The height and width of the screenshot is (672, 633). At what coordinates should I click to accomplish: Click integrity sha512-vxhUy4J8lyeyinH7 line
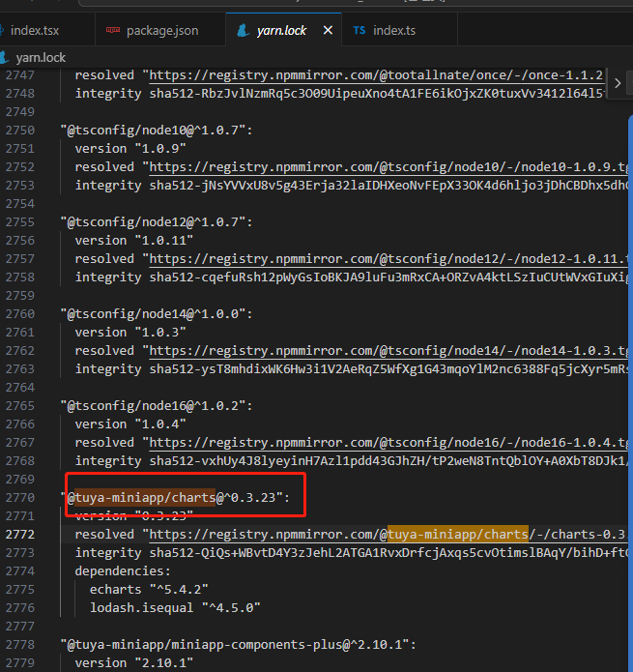[x=351, y=460]
